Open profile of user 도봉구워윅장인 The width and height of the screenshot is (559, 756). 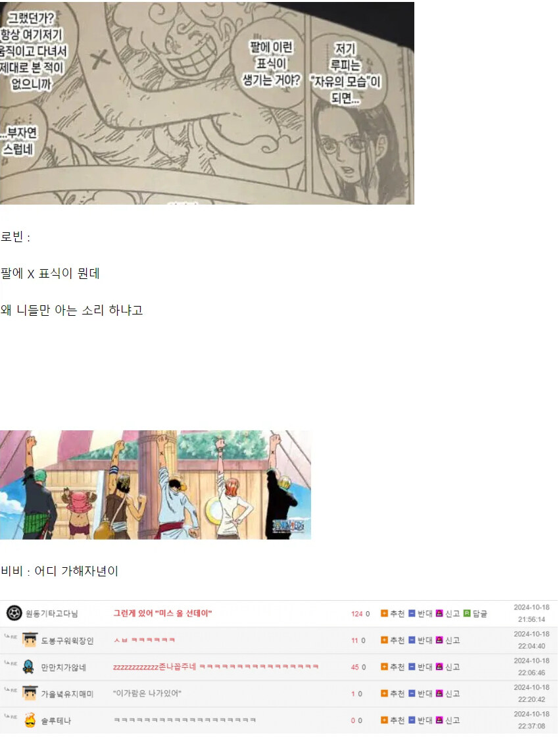pyautogui.click(x=67, y=641)
